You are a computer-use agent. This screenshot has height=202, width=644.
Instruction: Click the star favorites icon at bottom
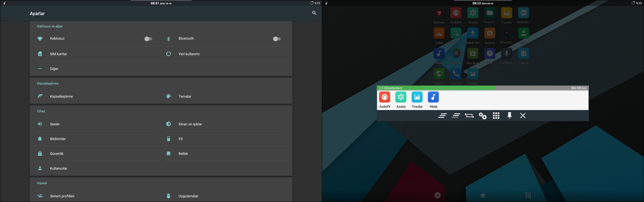click(x=483, y=195)
